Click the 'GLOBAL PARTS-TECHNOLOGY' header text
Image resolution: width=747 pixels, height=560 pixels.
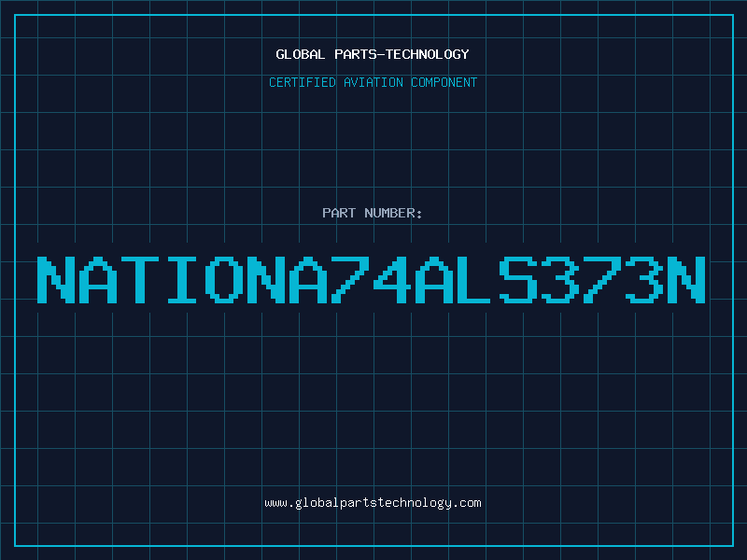click(x=373, y=54)
